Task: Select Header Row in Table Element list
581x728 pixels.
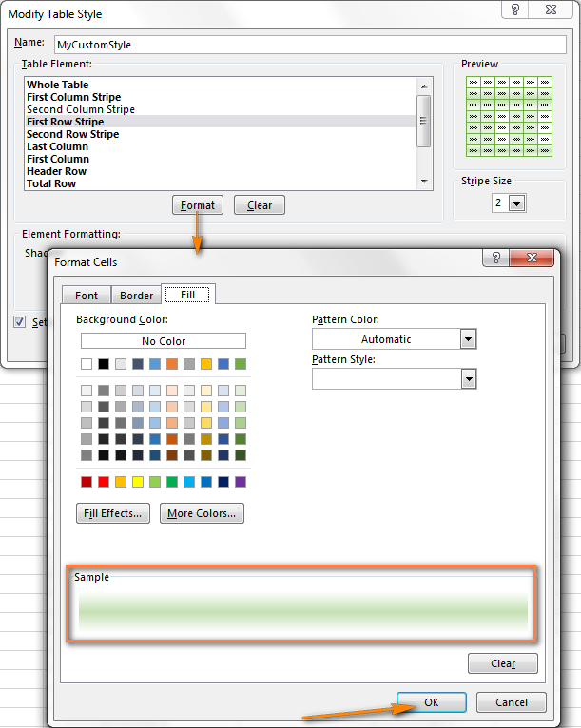Action: (56, 171)
